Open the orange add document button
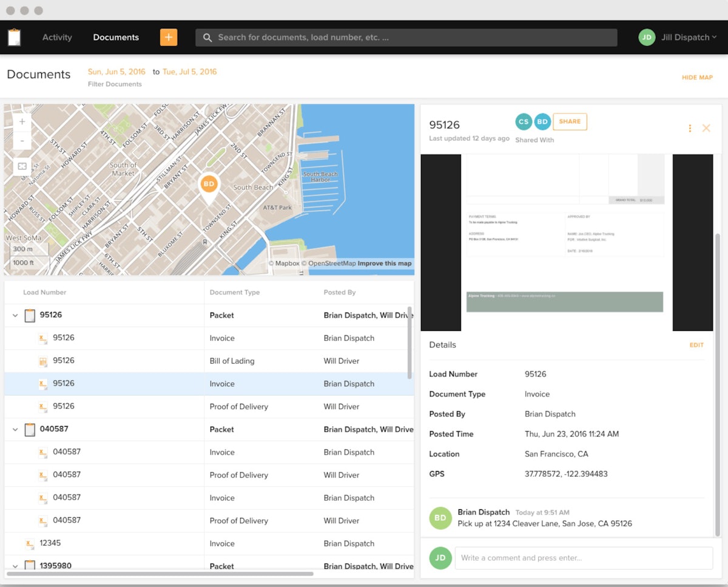This screenshot has width=728, height=587. [x=169, y=37]
